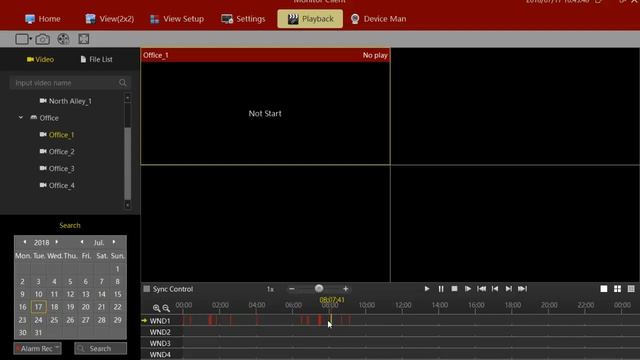
Task: Click the Play button
Action: [427, 289]
